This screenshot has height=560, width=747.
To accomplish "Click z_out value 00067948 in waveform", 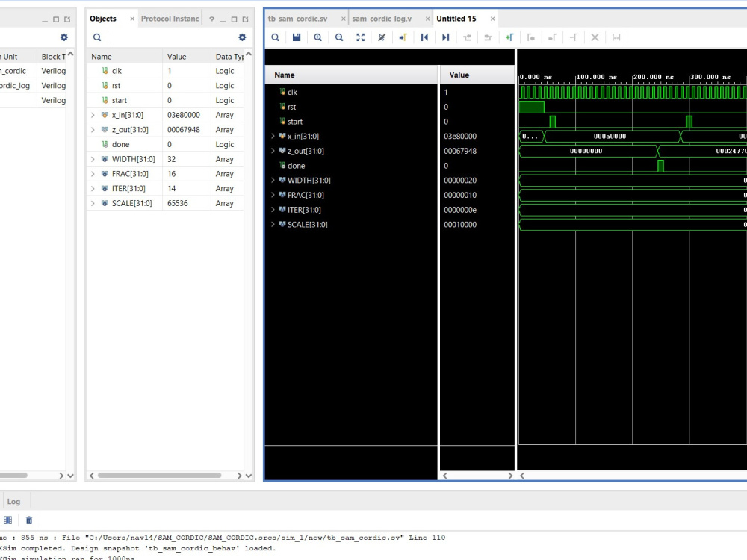I will coord(460,151).
